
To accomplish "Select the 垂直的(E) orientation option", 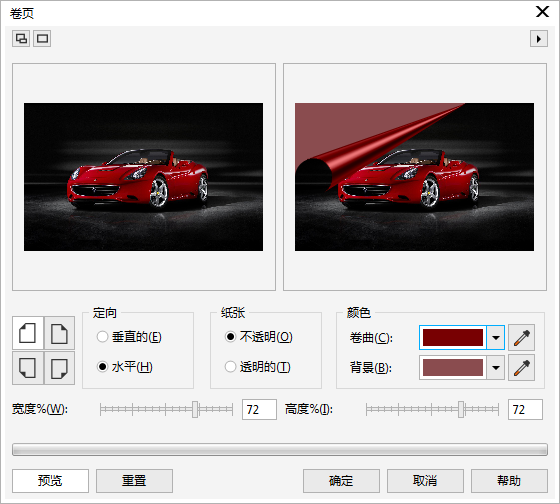I will (x=129, y=337).
